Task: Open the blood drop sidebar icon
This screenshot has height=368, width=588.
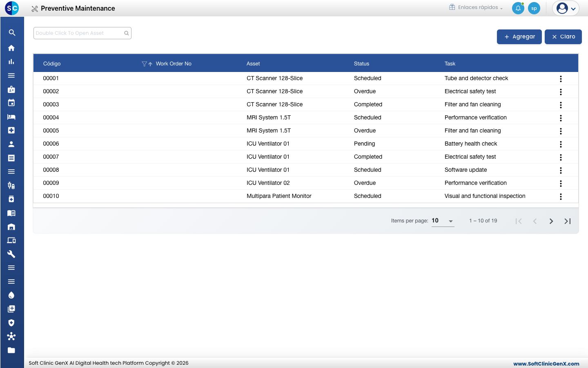Action: pos(11,295)
